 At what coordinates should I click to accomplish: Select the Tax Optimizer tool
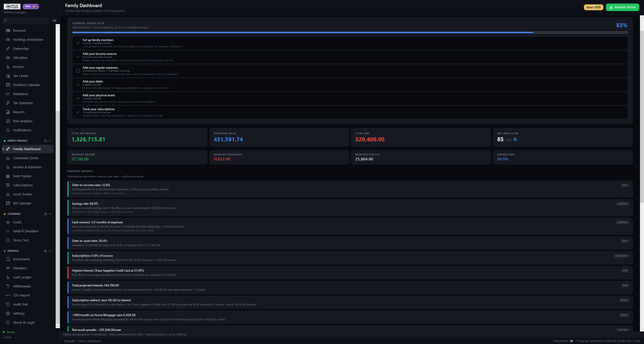23,103
